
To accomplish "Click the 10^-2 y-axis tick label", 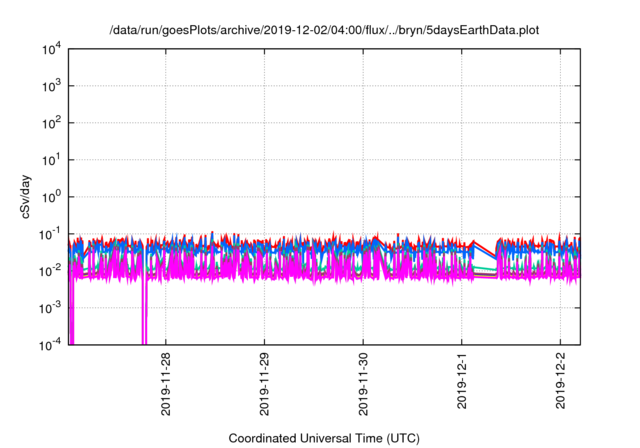I will click(x=51, y=271).
